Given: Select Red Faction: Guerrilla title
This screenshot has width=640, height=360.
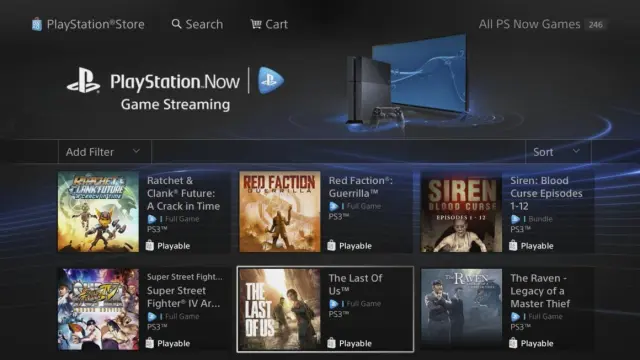Looking at the screenshot, I should pos(360,187).
